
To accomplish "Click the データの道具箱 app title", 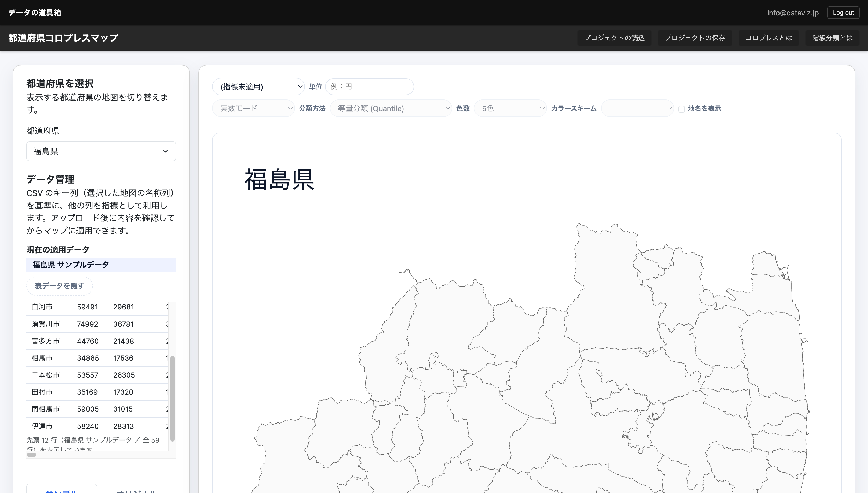I will click(34, 12).
